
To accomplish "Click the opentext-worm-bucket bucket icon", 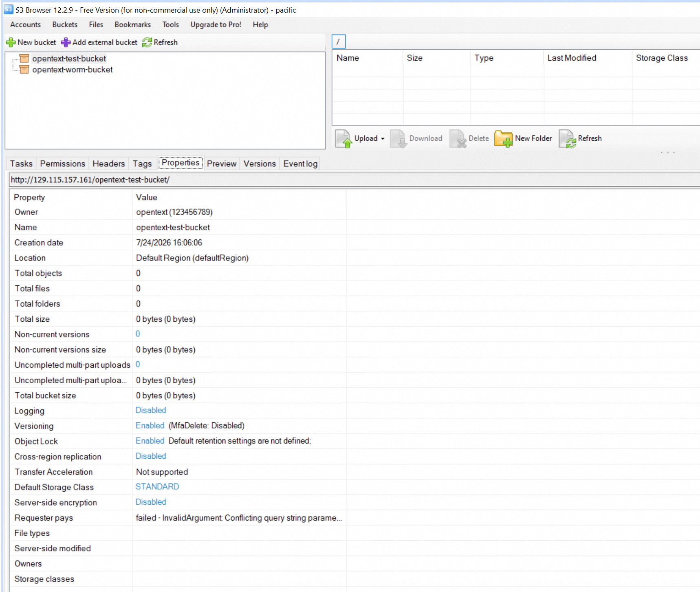I will 24,70.
